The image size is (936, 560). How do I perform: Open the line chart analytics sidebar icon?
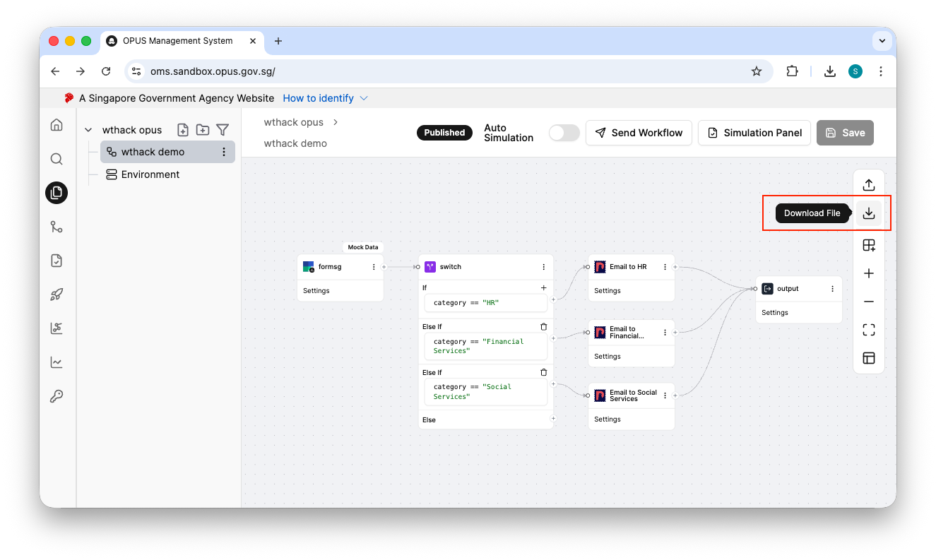57,362
